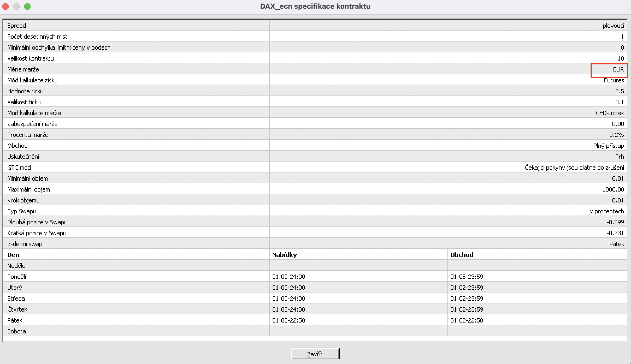Click the CFD-Index margin mode value

[x=610, y=113]
